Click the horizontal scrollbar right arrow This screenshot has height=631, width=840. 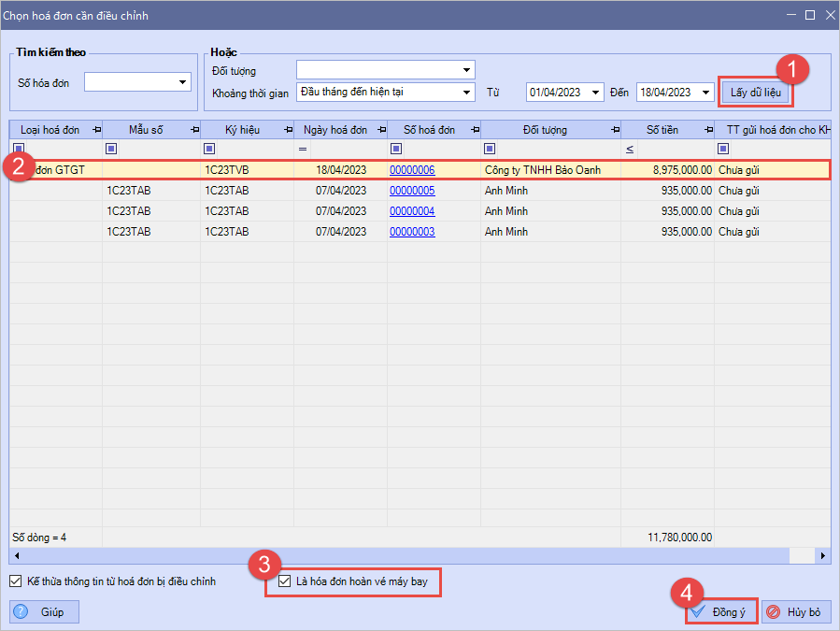coord(822,556)
